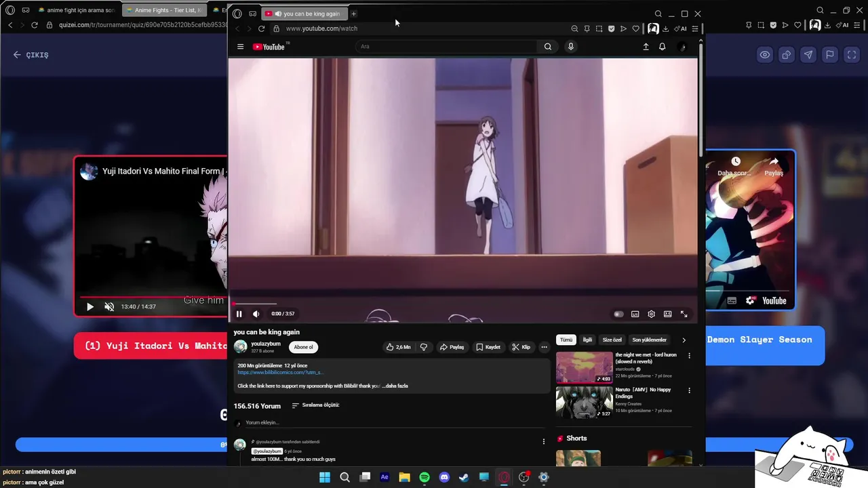Click Paylaş on the Demon Slayer video
Viewport: 868px width, 488px height.
774,167
